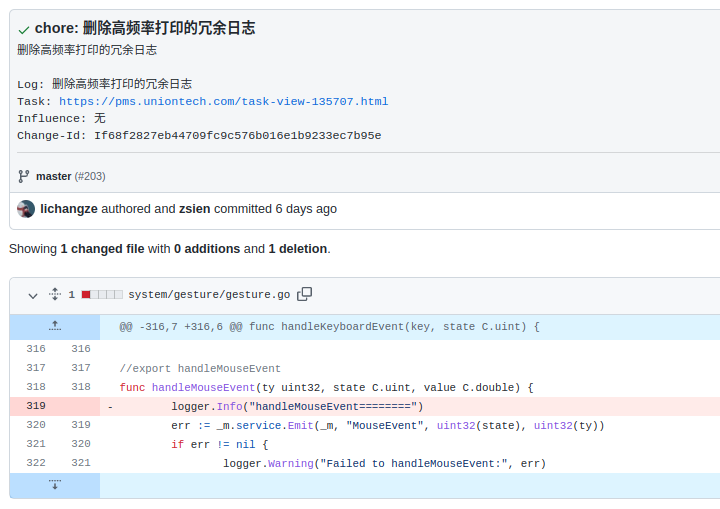Expand hidden lines below line 322
This screenshot has height=509, width=720.
[x=55, y=485]
